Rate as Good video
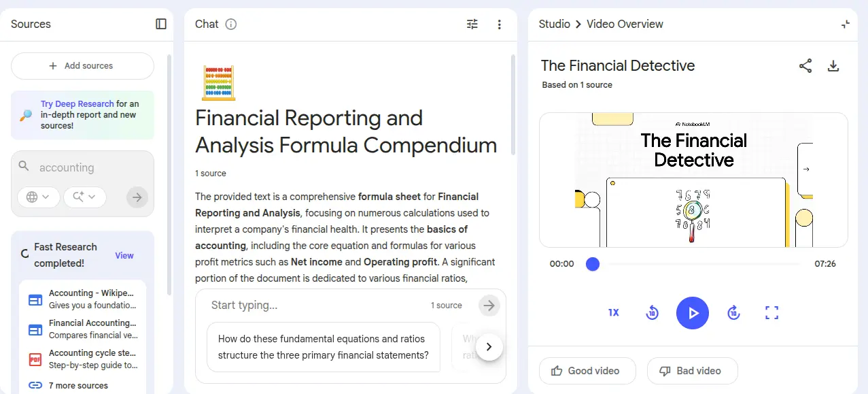This screenshot has width=868, height=394. tap(587, 371)
